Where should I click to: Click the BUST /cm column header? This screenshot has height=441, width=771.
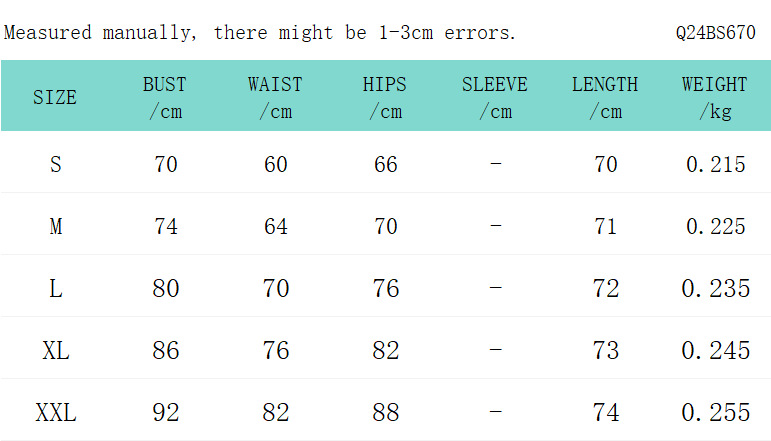point(165,97)
